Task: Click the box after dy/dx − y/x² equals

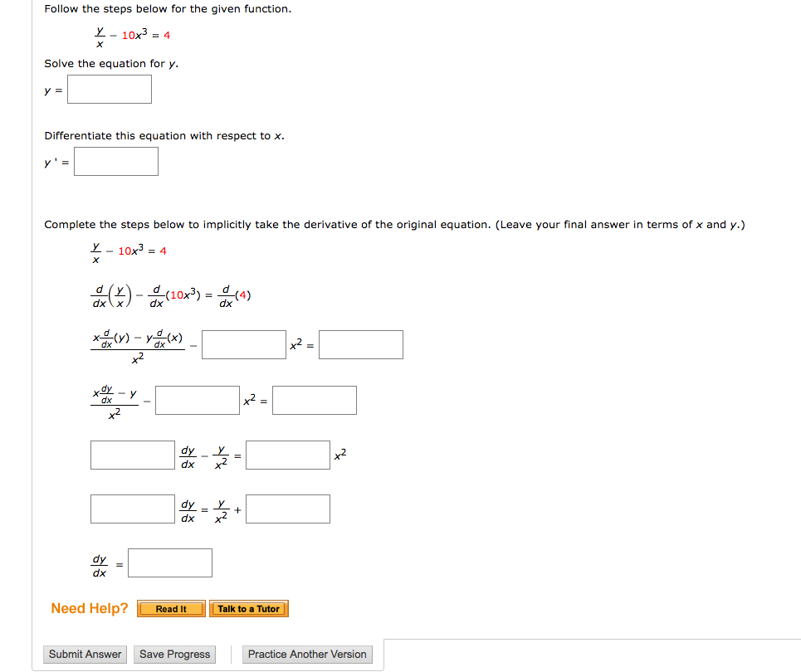Action: pyautogui.click(x=286, y=454)
